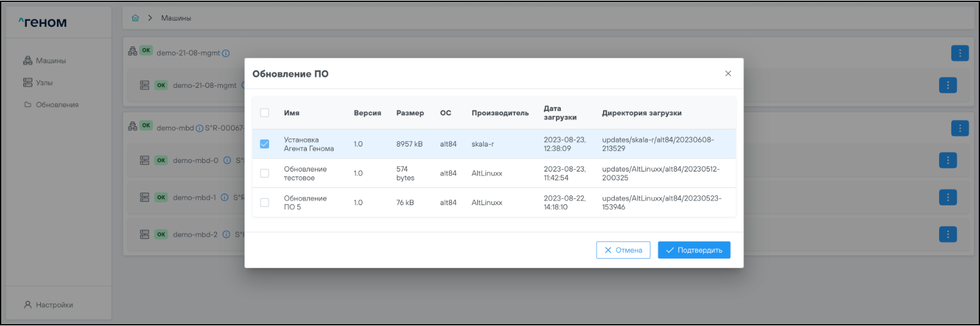This screenshot has height=326, width=980.
Task: Click info icon next to demo-21-08-mgmt machine
Action: click(226, 53)
